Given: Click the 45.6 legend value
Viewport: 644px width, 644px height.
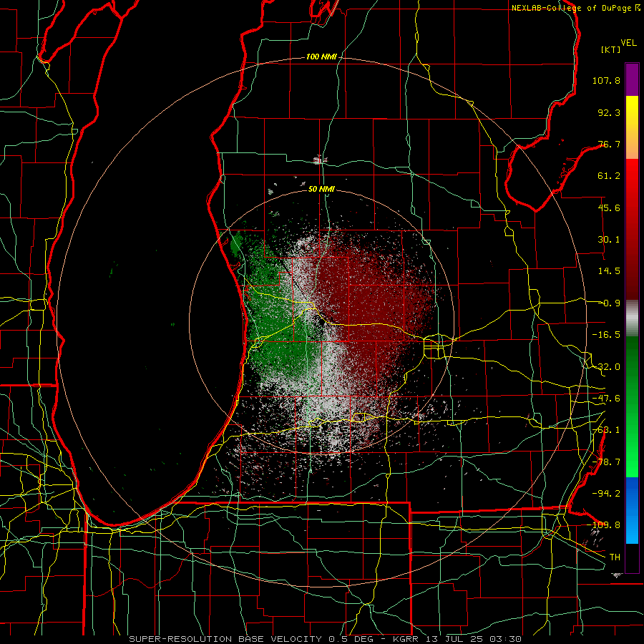Looking at the screenshot, I should [x=609, y=208].
